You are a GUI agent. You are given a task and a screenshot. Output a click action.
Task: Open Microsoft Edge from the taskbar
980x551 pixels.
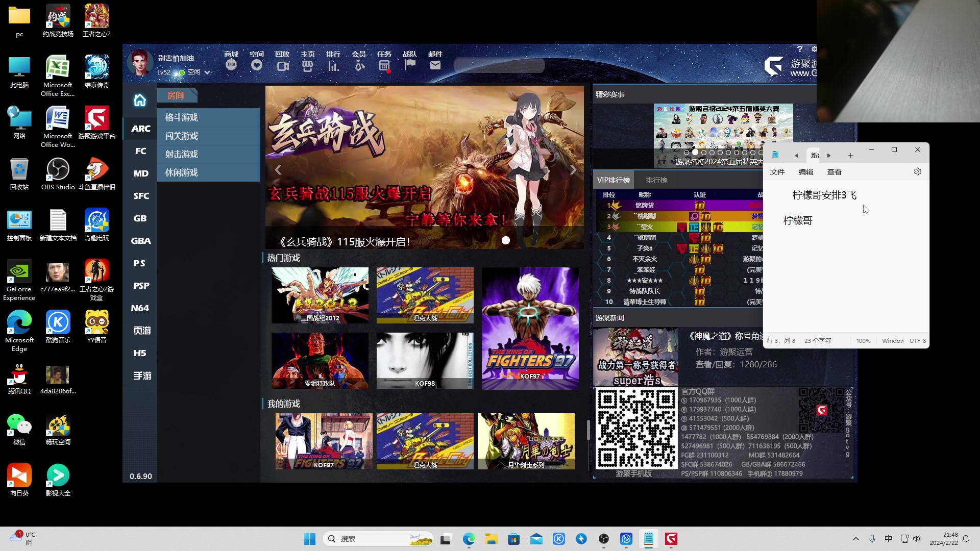coord(469,539)
